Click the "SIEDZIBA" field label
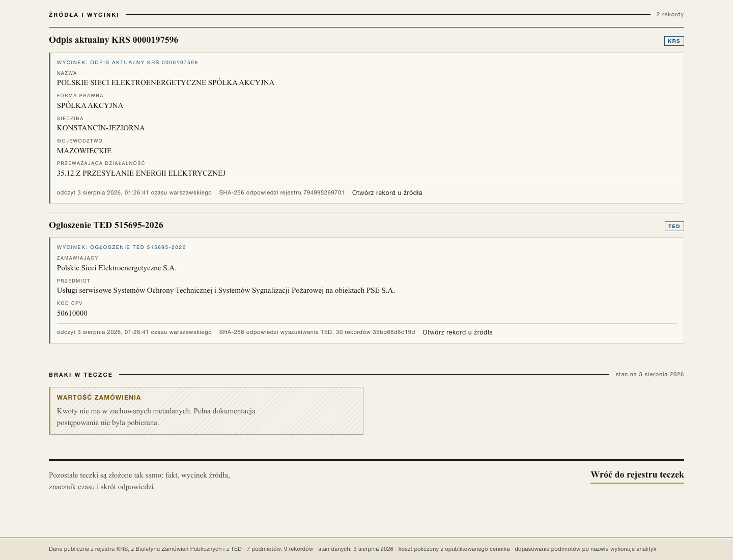Viewport: 733px width, 560px height. coord(70,119)
